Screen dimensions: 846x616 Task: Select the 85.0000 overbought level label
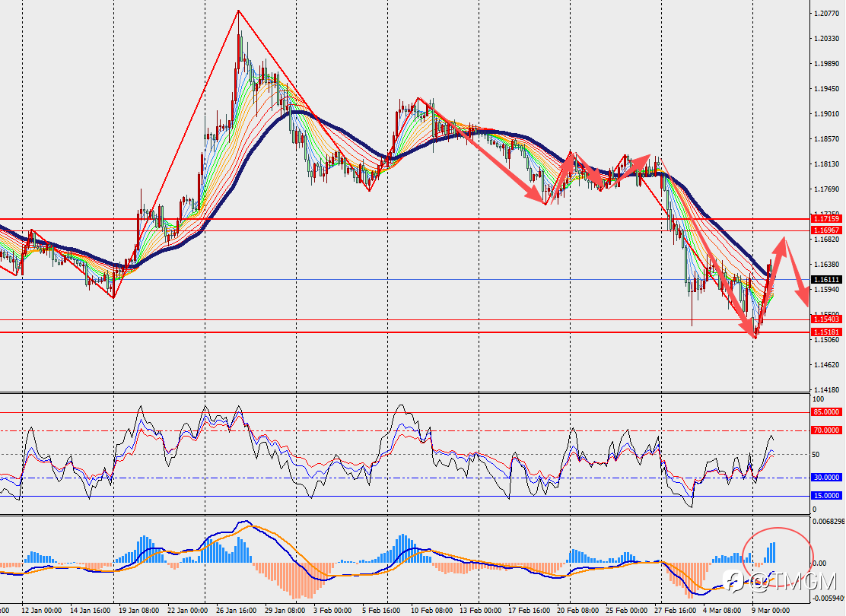point(826,412)
